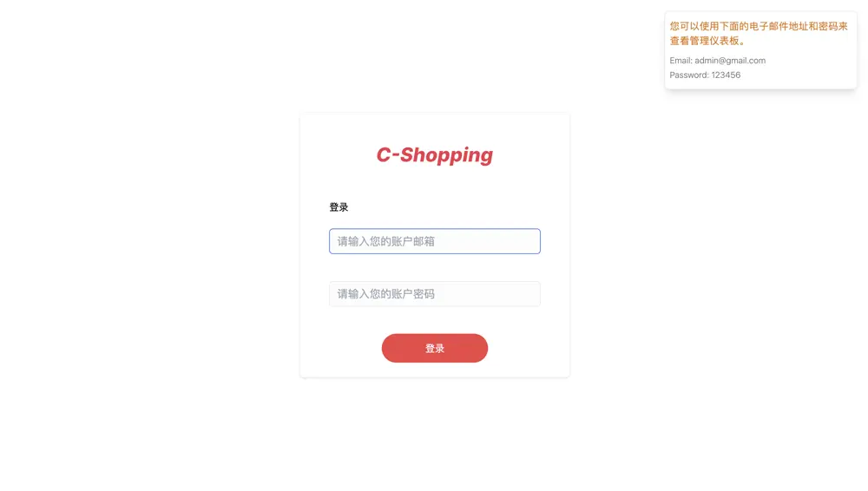Select the Password: label in the notice card
The image size is (868, 491).
(x=689, y=75)
